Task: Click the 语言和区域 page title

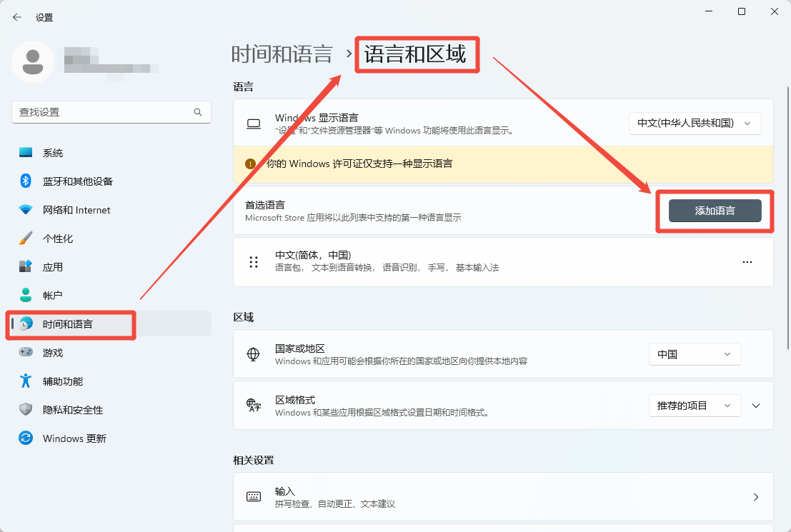Action: (415, 54)
